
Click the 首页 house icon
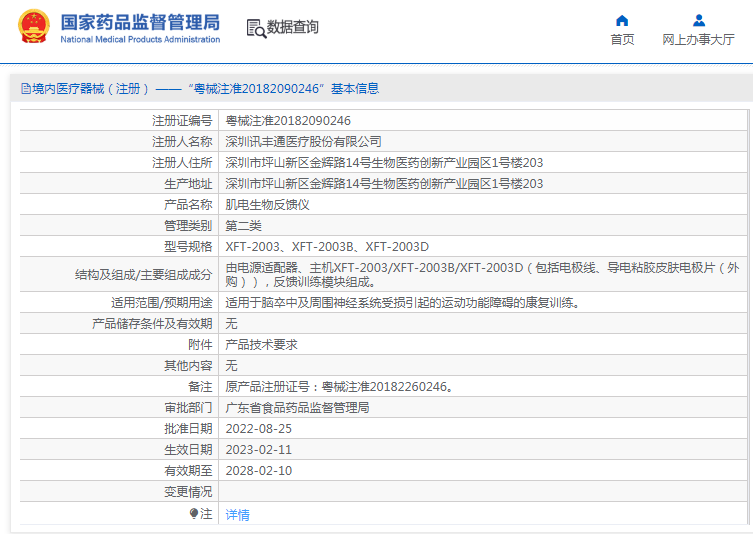click(622, 20)
